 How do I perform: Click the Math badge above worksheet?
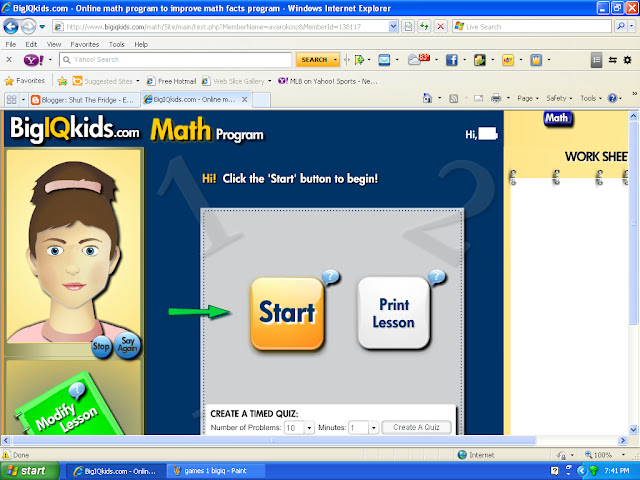[x=558, y=118]
